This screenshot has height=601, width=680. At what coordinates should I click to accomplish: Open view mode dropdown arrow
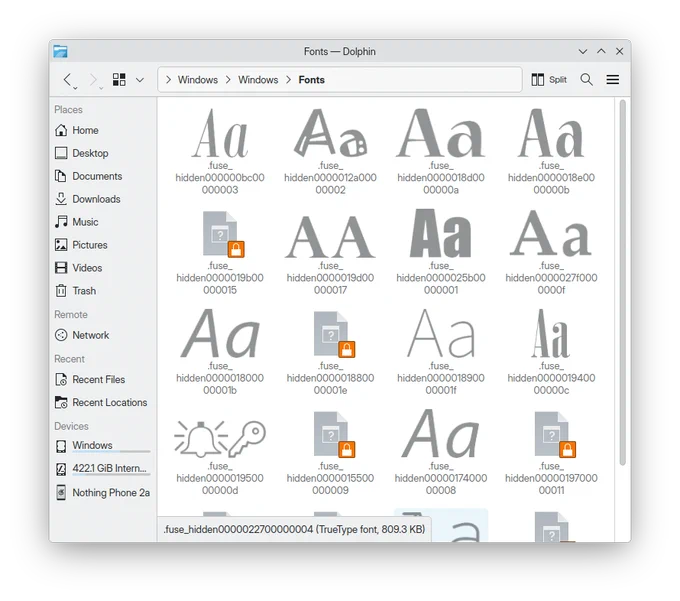[140, 80]
